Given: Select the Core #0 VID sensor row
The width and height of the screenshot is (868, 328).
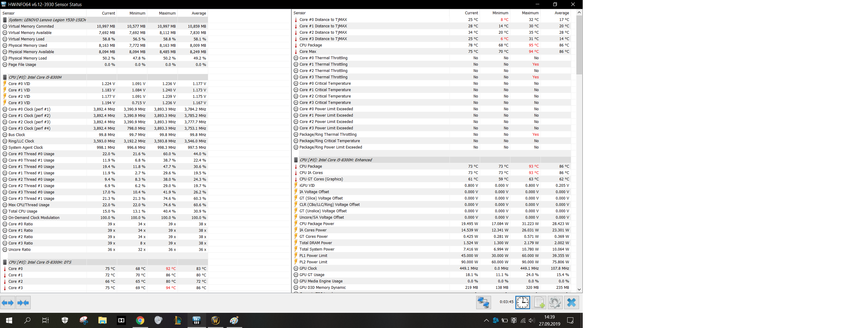Looking at the screenshot, I should click(x=105, y=84).
